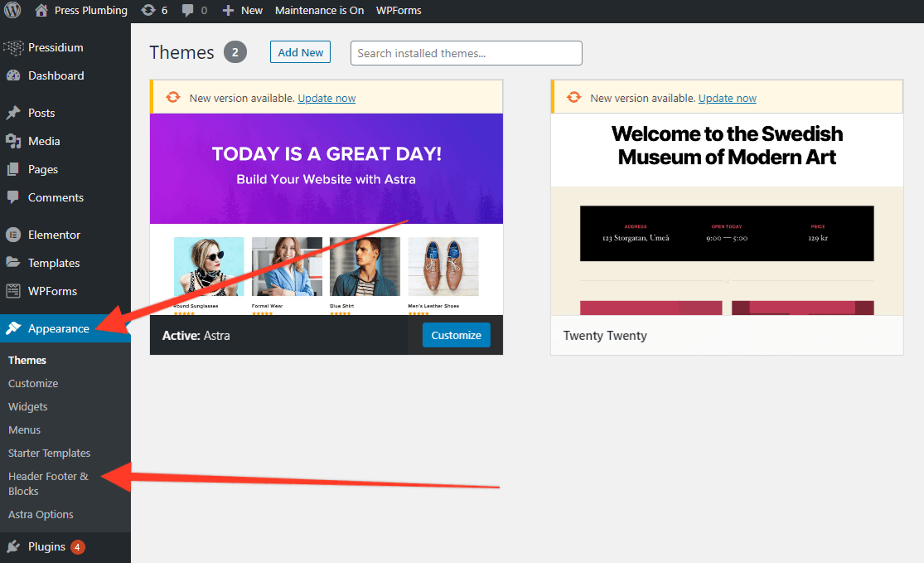Screen dimensions: 924x563
Task: Click the Pressidium sidebar icon
Action: coord(13,48)
